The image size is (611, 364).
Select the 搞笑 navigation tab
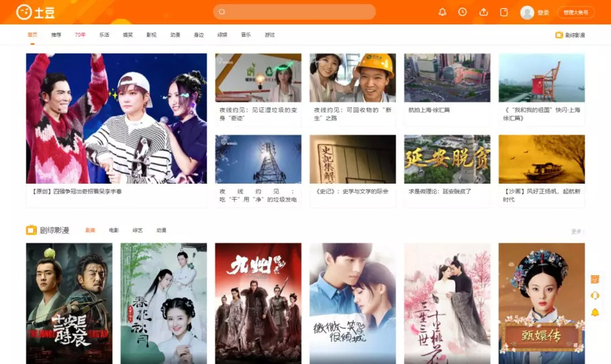click(128, 34)
